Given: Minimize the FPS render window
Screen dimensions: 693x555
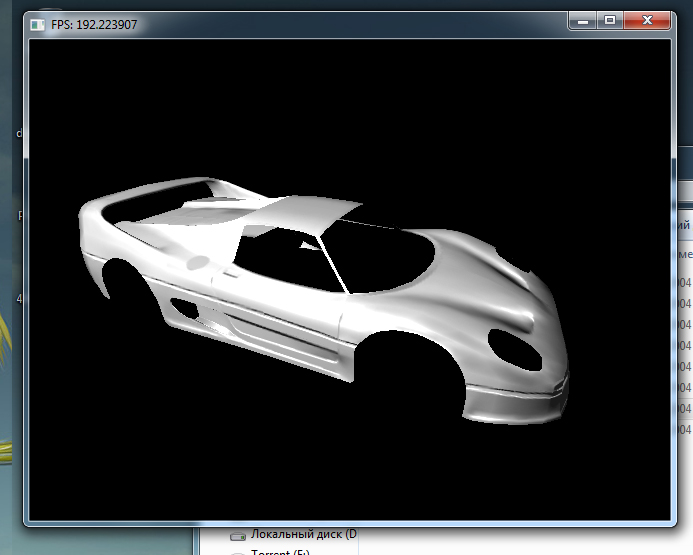Looking at the screenshot, I should point(583,20).
